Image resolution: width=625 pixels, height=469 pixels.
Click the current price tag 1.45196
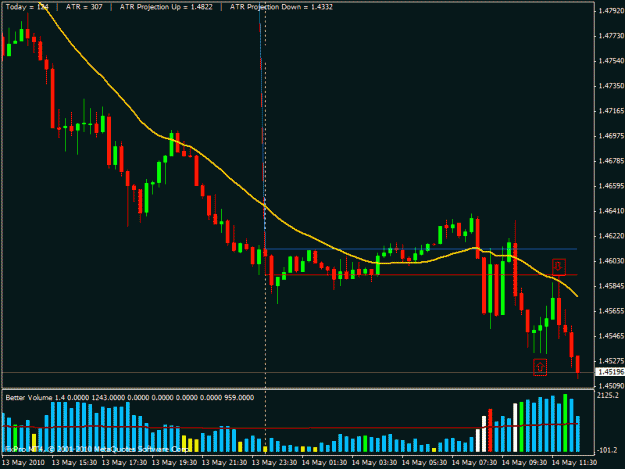coord(610,372)
